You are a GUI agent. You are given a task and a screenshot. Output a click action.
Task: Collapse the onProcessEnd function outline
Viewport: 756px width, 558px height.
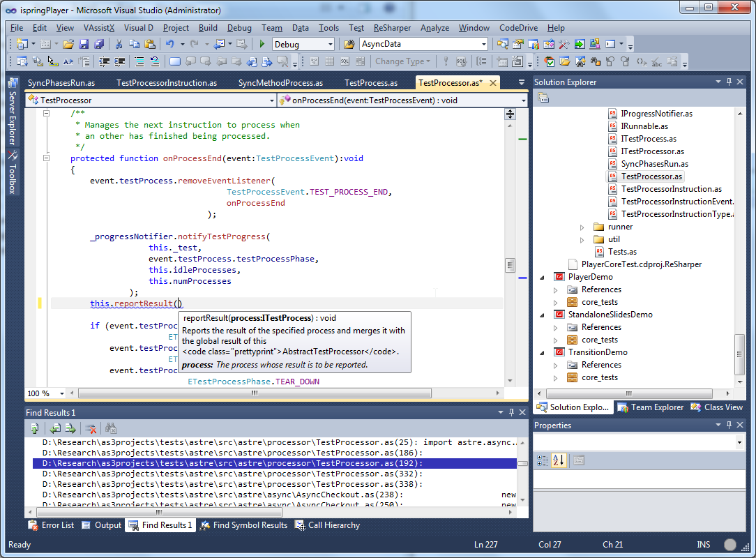(x=46, y=158)
